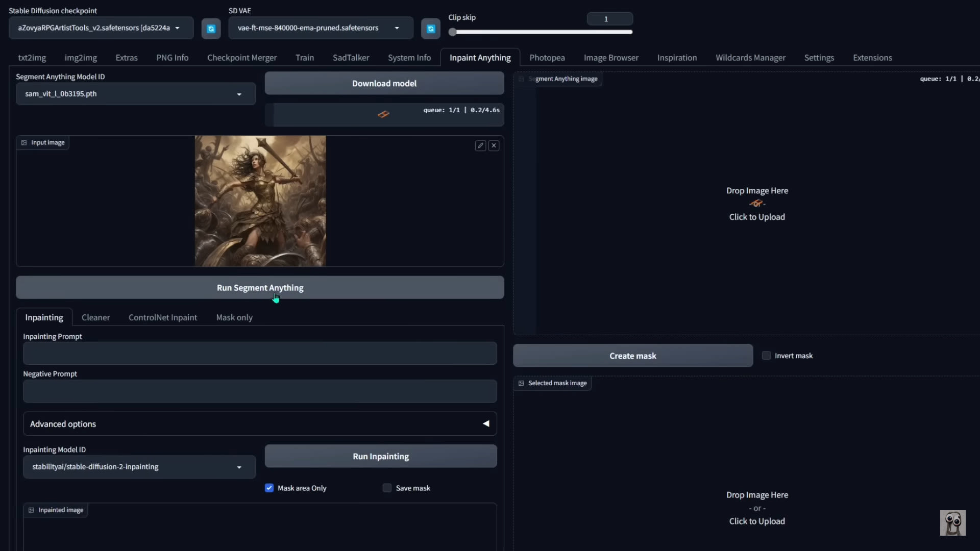Uncheck Mask area Only option
The width and height of the screenshot is (980, 551).
click(x=269, y=488)
